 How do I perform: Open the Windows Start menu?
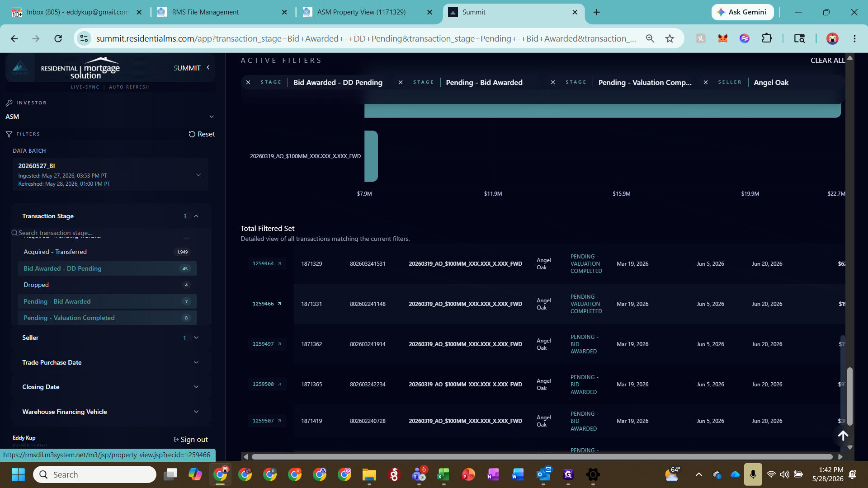(x=18, y=474)
